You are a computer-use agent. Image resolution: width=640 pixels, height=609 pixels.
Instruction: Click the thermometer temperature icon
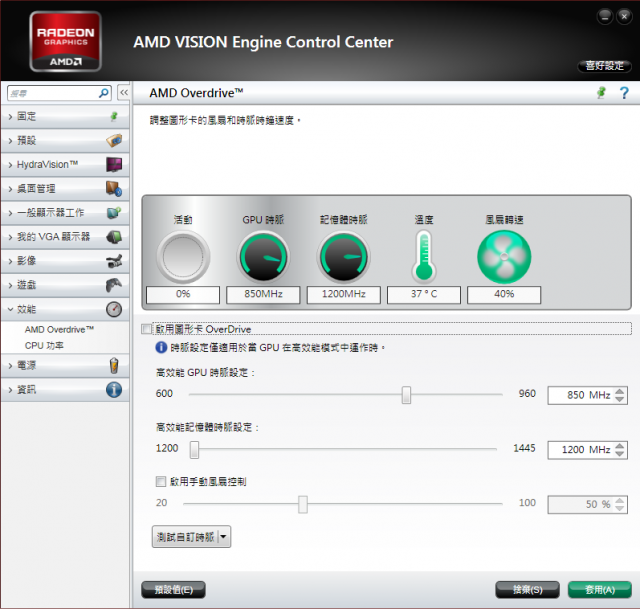pyautogui.click(x=424, y=257)
